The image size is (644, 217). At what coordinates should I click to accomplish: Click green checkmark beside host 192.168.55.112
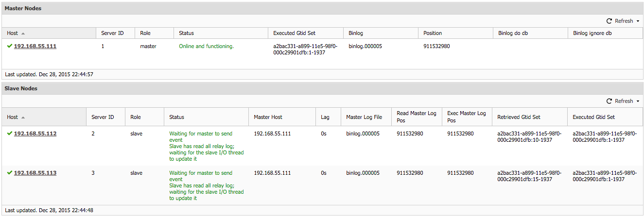click(10, 134)
